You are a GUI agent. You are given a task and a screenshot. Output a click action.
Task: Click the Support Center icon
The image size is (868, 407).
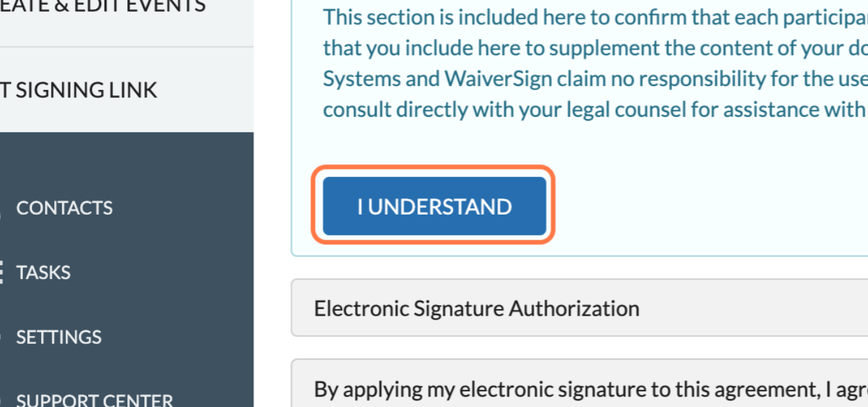(1, 400)
